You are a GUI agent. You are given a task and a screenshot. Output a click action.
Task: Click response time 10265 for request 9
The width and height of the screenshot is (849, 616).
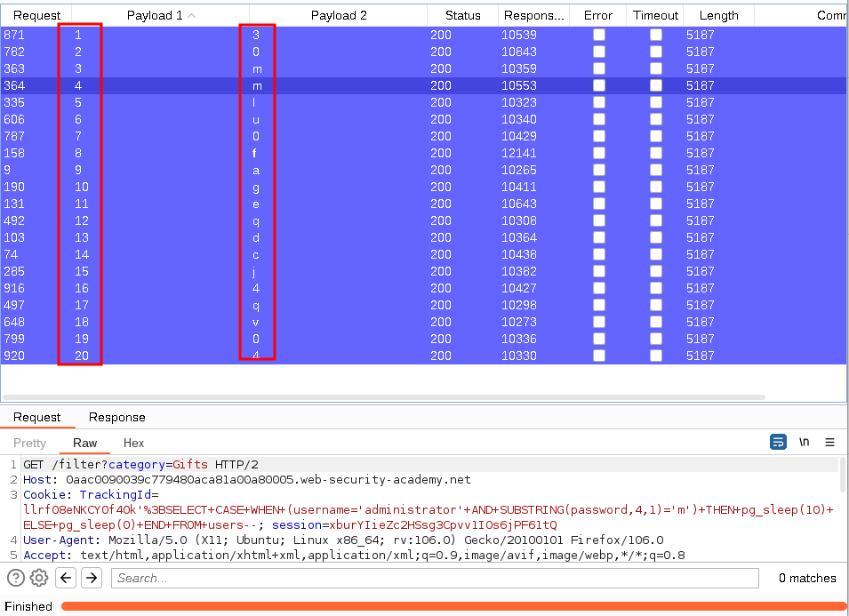pyautogui.click(x=518, y=170)
